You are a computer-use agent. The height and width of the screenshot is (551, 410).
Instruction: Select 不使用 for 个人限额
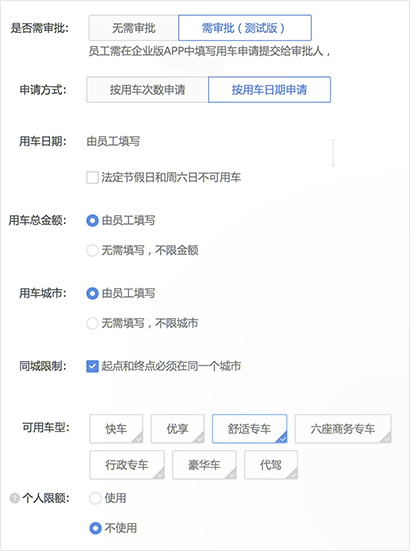96,528
